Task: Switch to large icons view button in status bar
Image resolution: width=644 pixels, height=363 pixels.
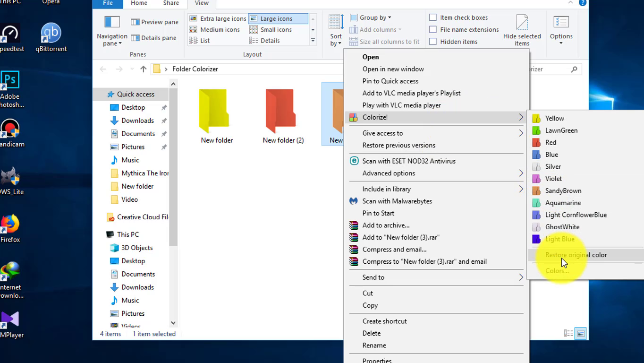Action: [581, 334]
